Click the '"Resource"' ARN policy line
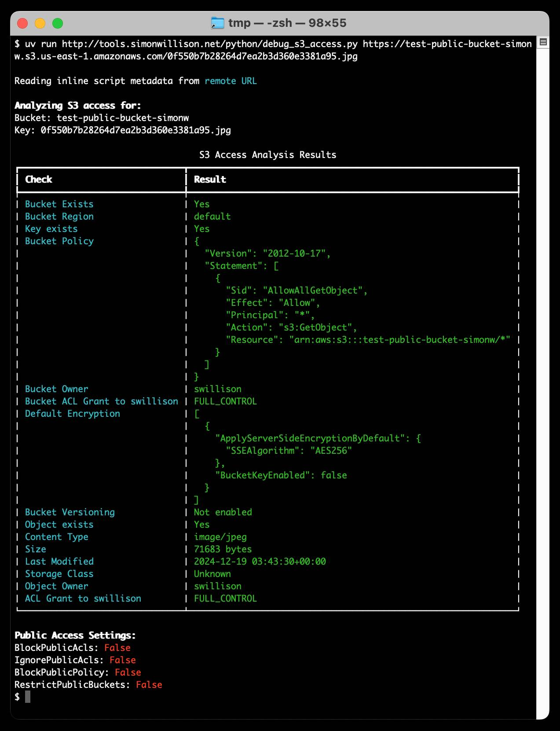Viewport: 560px width, 731px height. pos(368,340)
